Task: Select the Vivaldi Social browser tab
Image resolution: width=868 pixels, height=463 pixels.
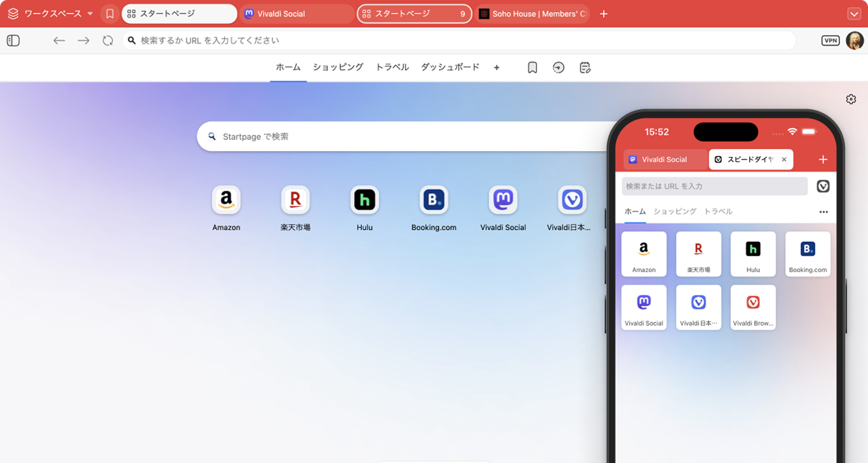Action: click(297, 14)
